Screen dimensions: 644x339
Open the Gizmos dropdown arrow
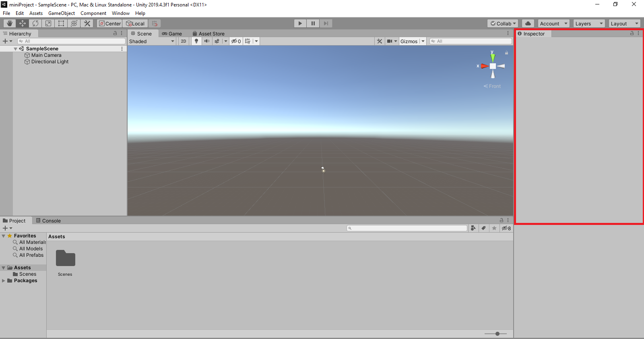[x=423, y=41]
